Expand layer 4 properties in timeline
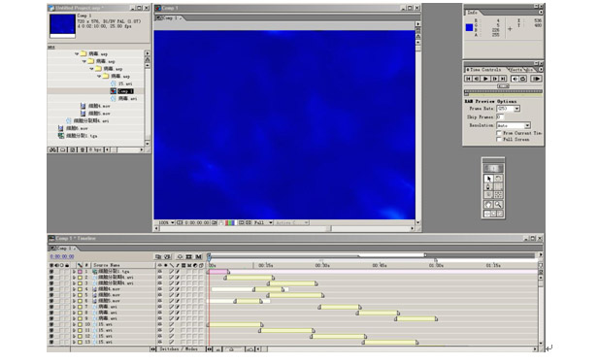598x364 pixels. 74,289
